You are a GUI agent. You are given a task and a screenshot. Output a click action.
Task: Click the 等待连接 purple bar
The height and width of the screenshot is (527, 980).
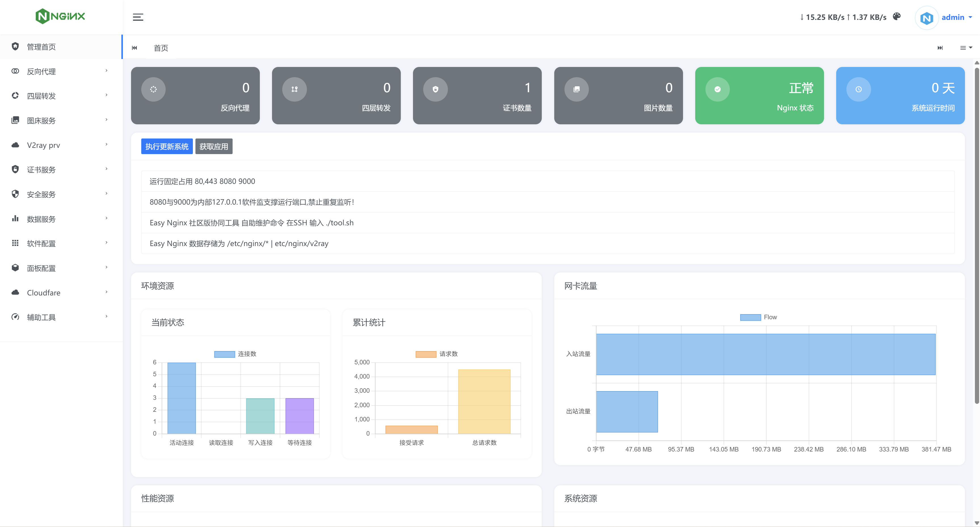click(x=300, y=416)
